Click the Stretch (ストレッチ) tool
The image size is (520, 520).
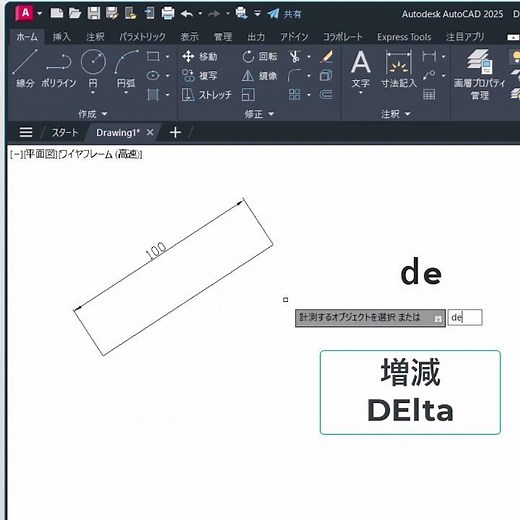[x=207, y=95]
